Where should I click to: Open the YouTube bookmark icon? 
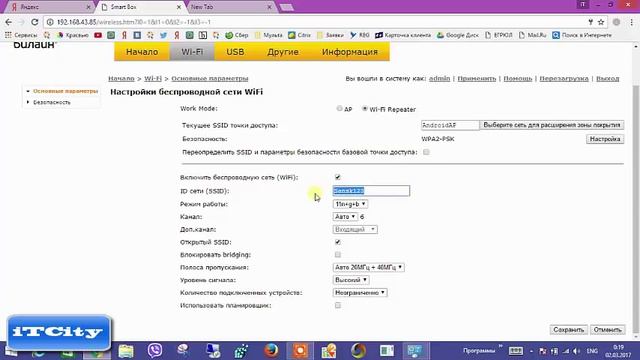pos(98,36)
